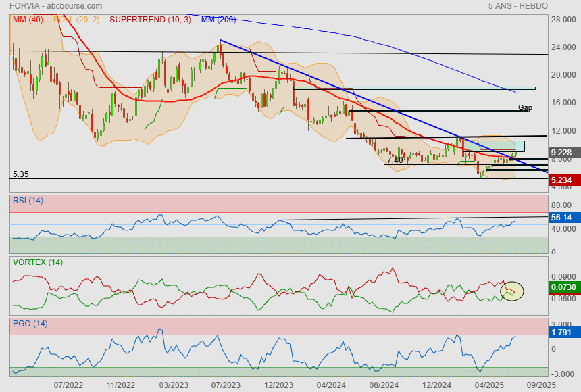Screen dimensions: 581x392
Task: Click the PGO -3.000 axis label
Action: [x=563, y=374]
